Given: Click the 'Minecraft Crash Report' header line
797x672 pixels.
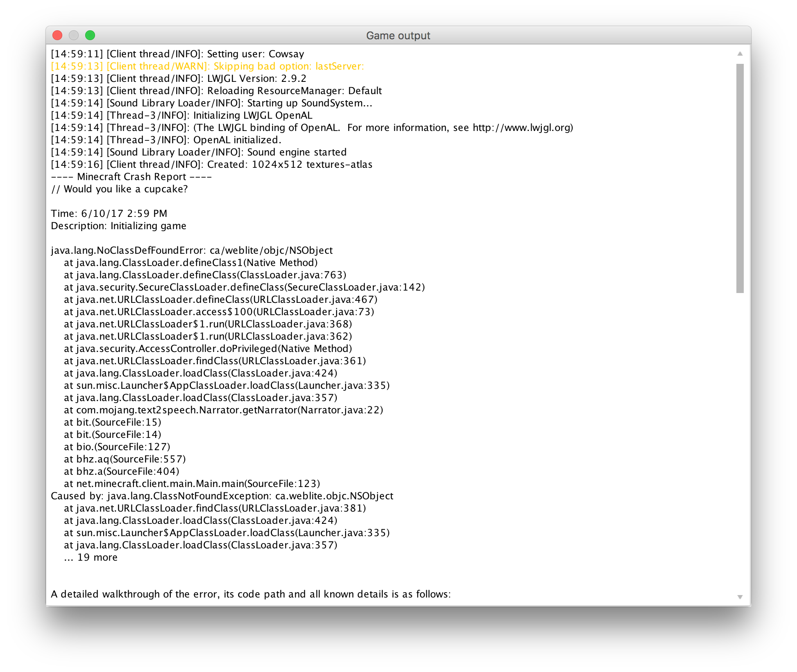Looking at the screenshot, I should coord(131,177).
